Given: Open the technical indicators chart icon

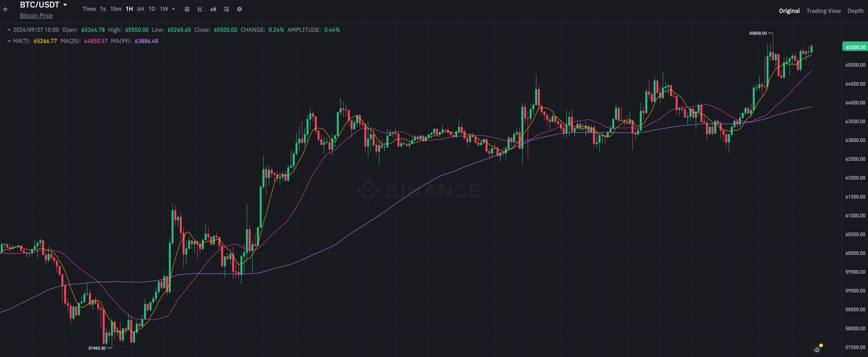Looking at the screenshot, I should (200, 9).
